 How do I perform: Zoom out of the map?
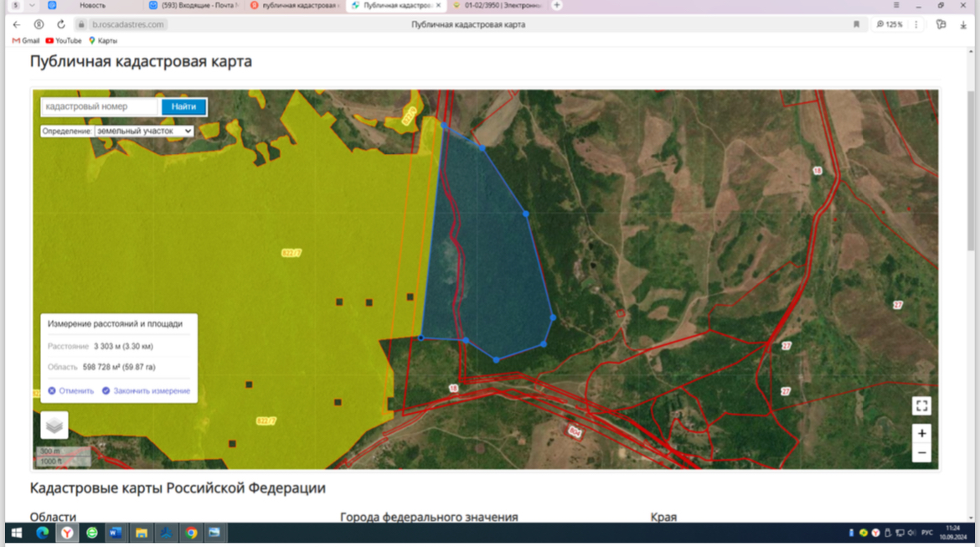coord(921,453)
